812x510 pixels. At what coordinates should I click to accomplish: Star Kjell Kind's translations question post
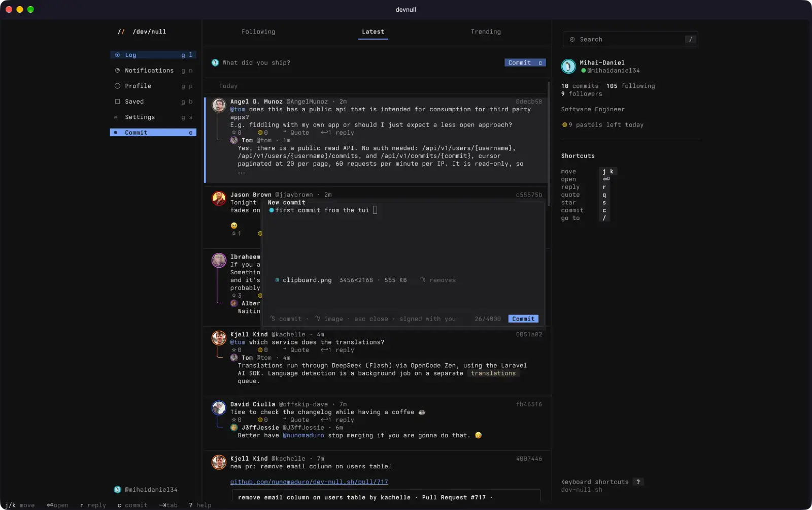coord(236,350)
